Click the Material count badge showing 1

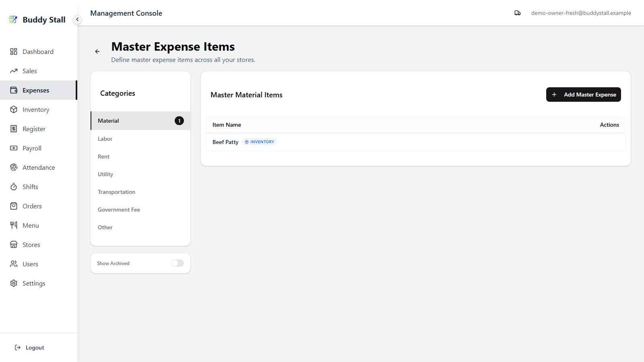point(179,121)
